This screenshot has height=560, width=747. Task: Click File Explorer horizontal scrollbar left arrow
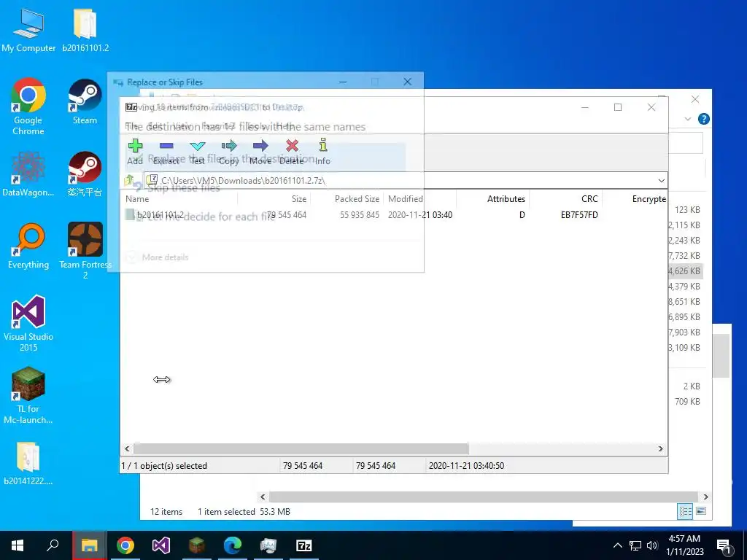[263, 497]
